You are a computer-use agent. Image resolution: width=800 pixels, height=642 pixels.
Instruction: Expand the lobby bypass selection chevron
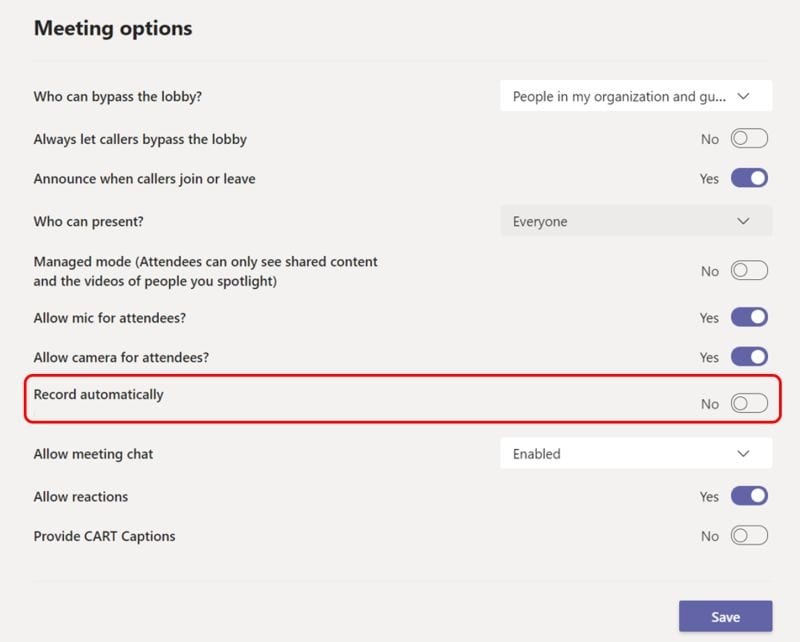click(x=745, y=95)
